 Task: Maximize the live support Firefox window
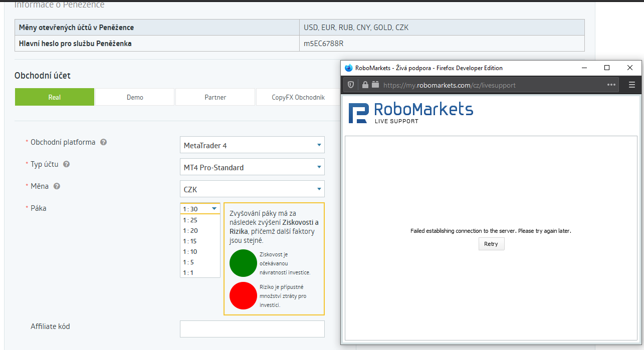point(607,68)
